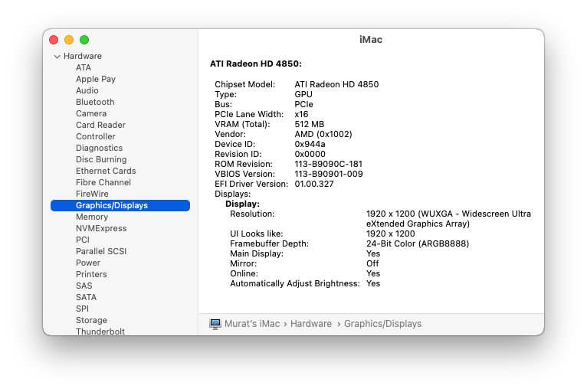Select Audio in the sidebar
The width and height of the screenshot is (587, 392).
(87, 90)
